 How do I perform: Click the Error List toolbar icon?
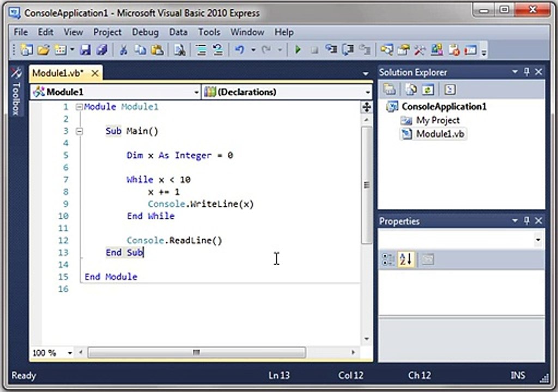(454, 50)
